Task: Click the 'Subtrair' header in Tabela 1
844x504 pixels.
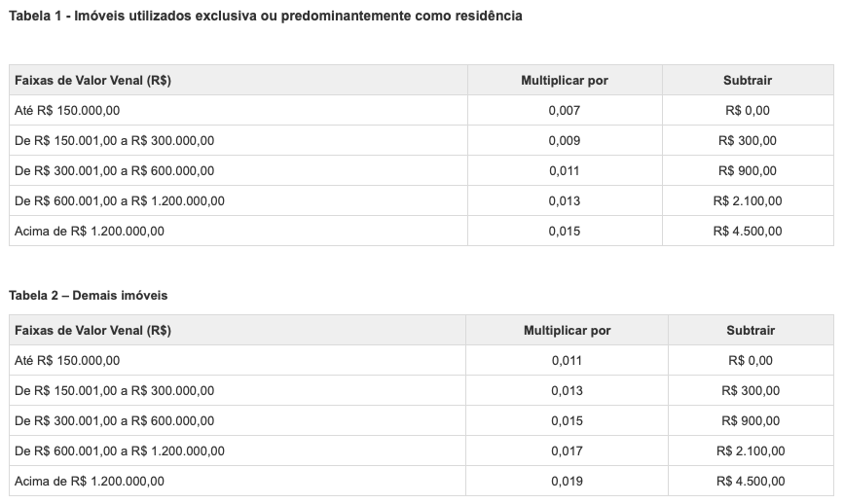Action: tap(748, 81)
